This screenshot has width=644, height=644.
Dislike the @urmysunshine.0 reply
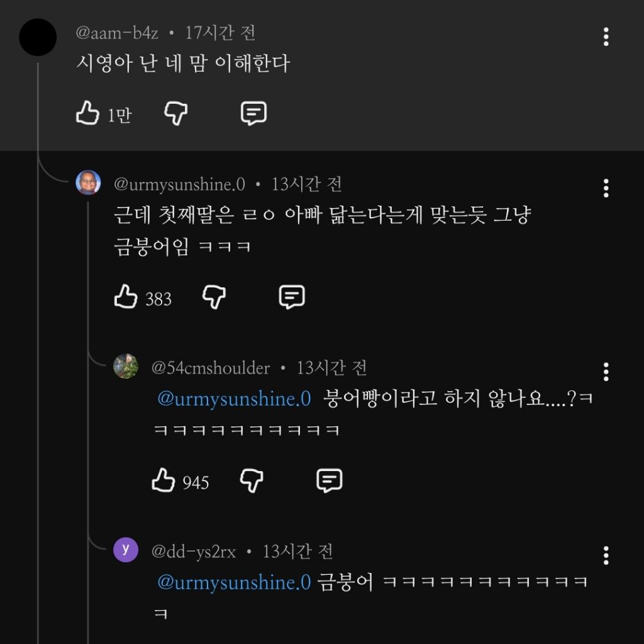tap(214, 297)
